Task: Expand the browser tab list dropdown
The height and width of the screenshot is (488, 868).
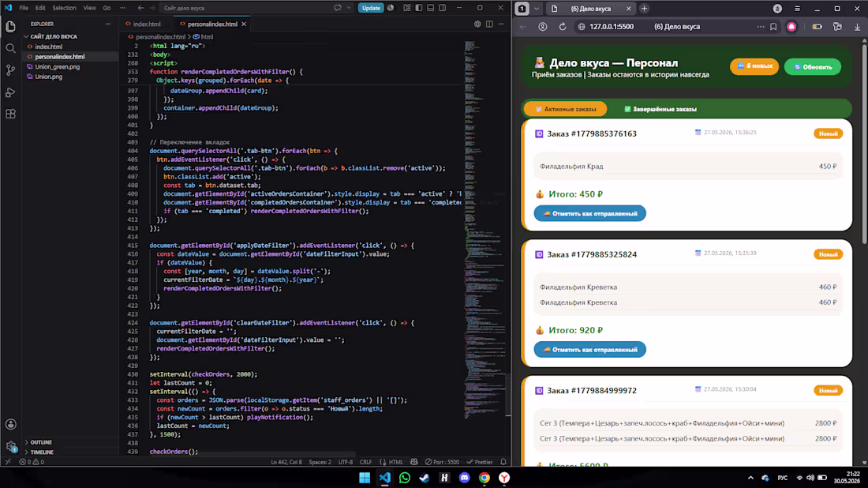Action: (537, 9)
